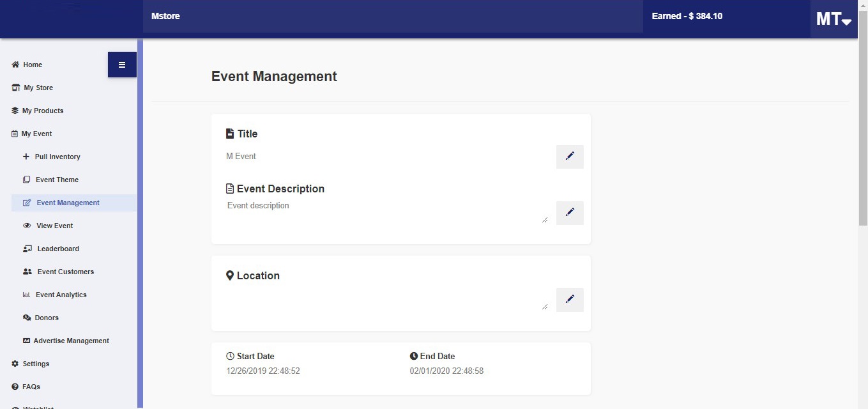Open Event Analytics page

61,295
